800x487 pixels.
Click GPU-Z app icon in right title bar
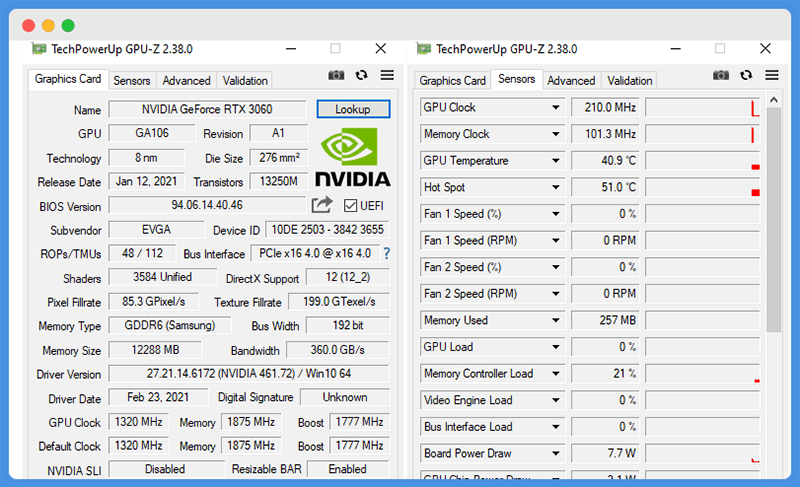(423, 49)
